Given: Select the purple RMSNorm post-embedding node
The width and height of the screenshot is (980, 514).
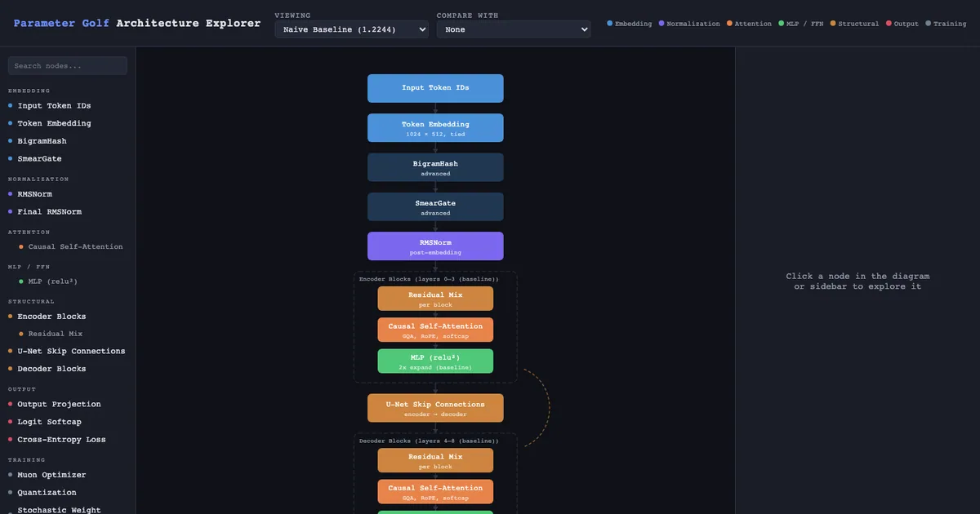Looking at the screenshot, I should 435,246.
